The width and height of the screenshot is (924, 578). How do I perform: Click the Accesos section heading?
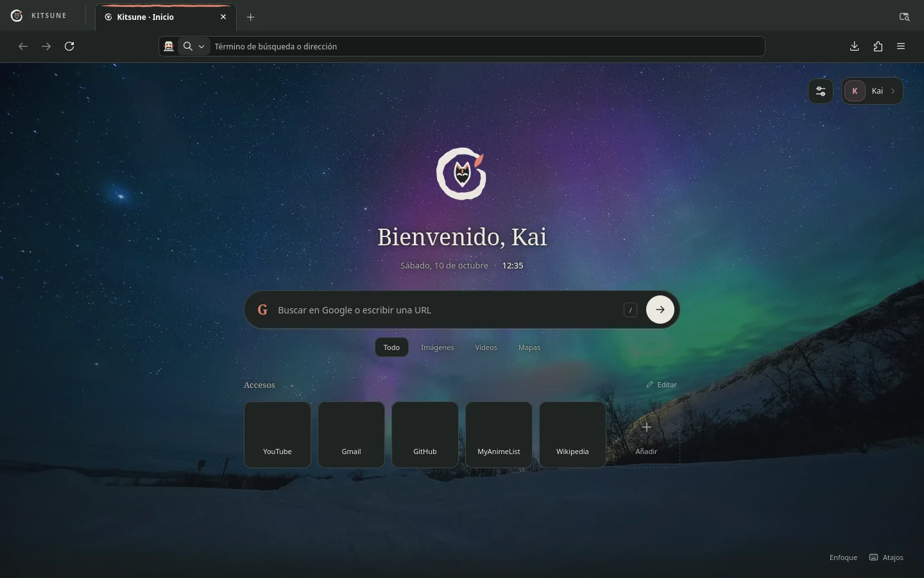point(259,385)
